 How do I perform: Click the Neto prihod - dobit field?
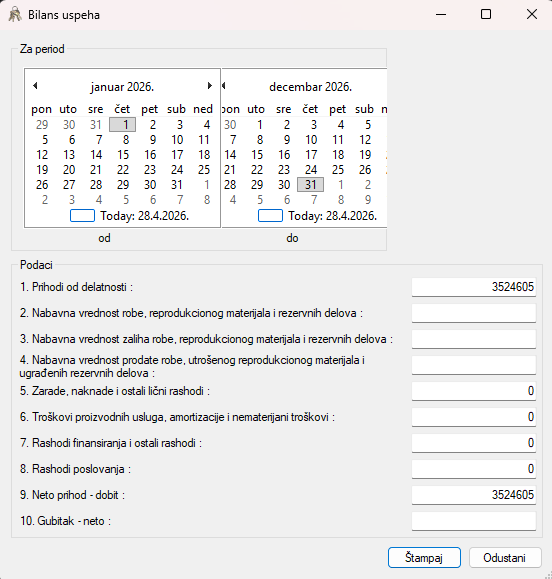click(474, 495)
